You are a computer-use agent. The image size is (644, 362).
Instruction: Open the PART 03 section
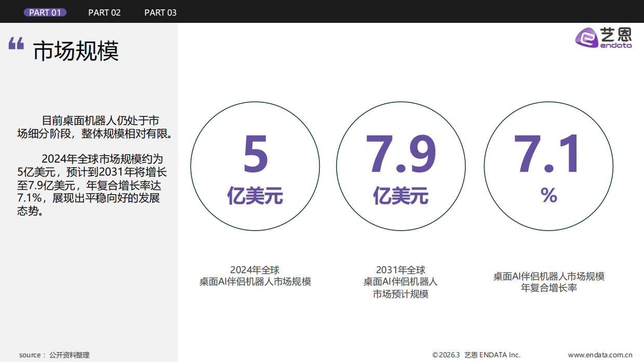coord(160,12)
